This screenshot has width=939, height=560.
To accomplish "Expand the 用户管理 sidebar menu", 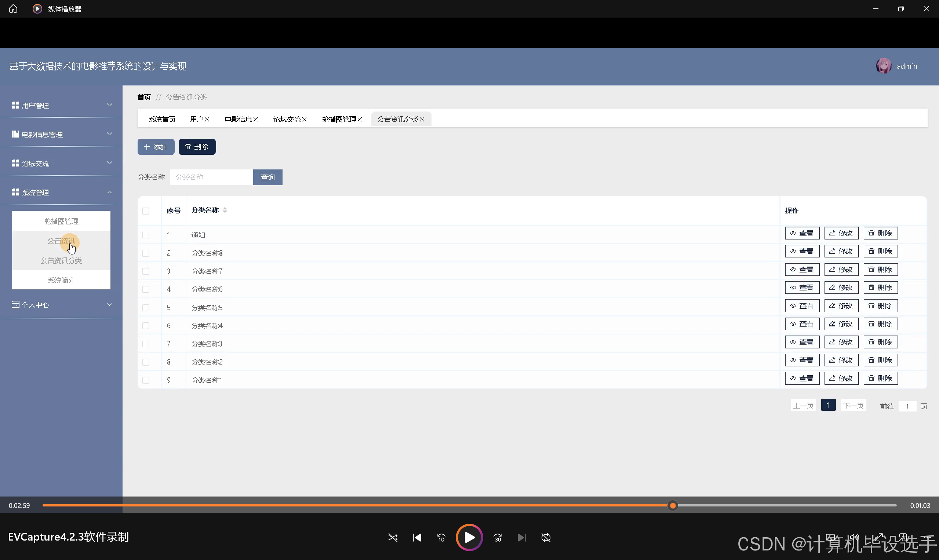I will tap(61, 105).
